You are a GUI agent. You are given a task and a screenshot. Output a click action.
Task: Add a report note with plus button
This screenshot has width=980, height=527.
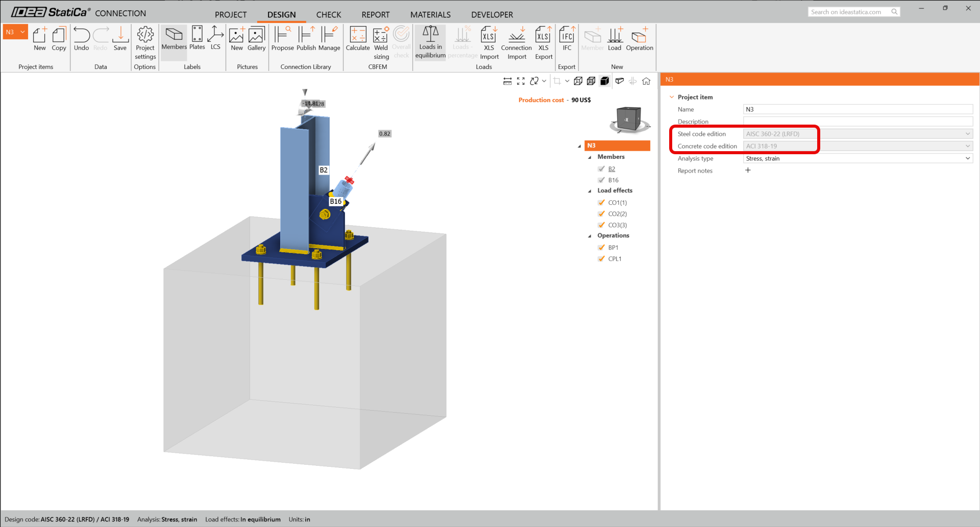pyautogui.click(x=748, y=171)
